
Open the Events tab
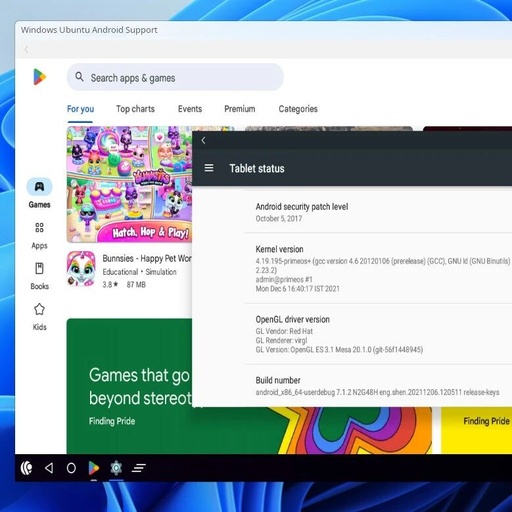pos(190,109)
